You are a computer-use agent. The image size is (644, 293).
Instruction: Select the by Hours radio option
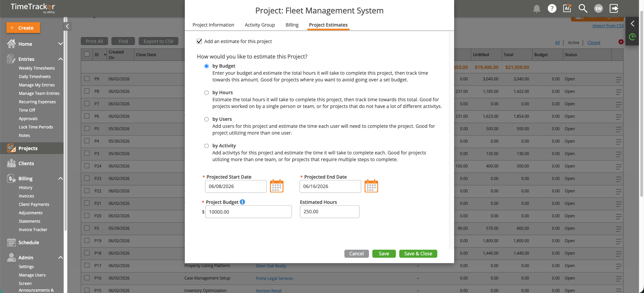(206, 93)
